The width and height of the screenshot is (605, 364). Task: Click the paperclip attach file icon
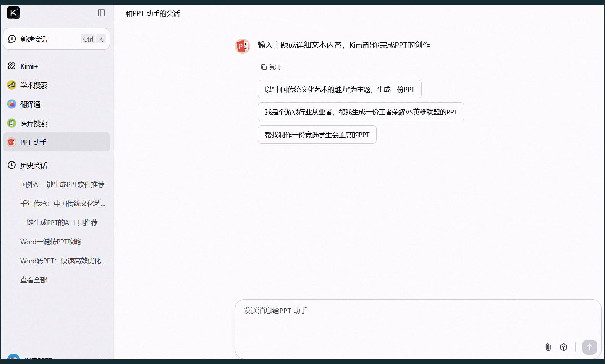[x=548, y=347]
